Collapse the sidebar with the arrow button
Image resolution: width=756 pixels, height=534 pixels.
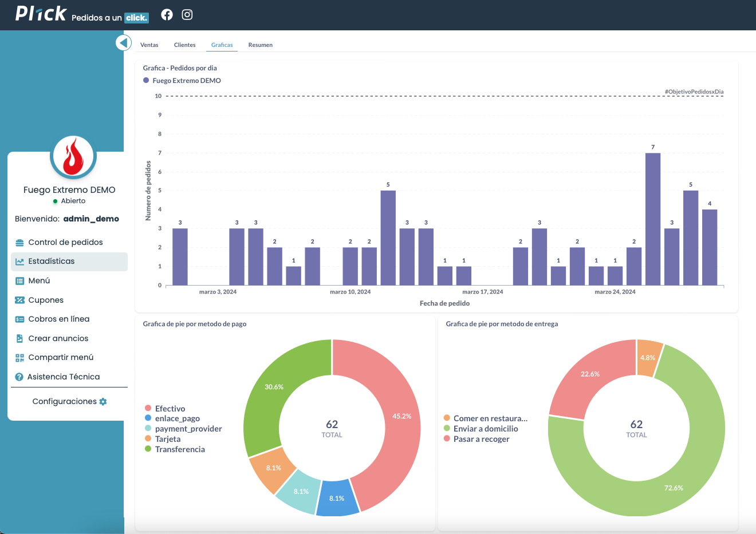click(124, 43)
